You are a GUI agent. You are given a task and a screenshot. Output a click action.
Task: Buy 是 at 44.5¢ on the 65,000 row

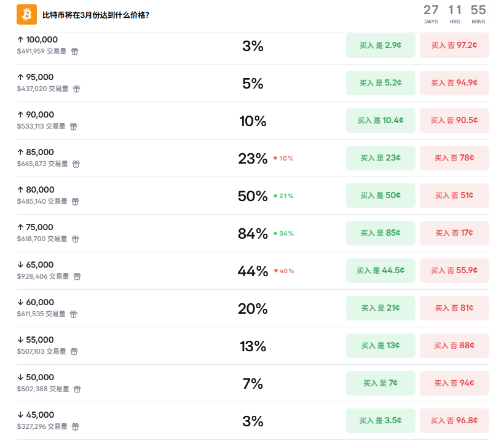(x=380, y=271)
